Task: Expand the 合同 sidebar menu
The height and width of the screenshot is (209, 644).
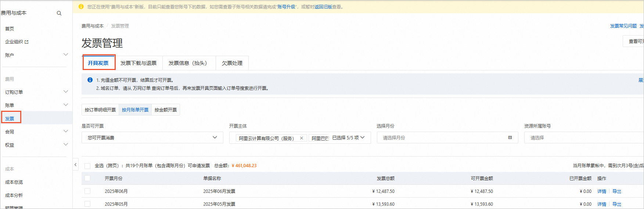Action: pos(66,131)
